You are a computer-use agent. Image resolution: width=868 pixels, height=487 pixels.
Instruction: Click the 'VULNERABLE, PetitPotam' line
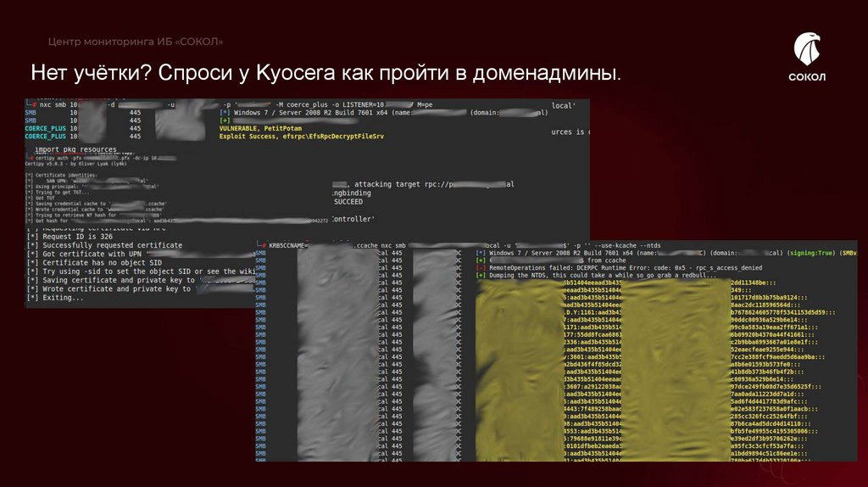point(260,128)
